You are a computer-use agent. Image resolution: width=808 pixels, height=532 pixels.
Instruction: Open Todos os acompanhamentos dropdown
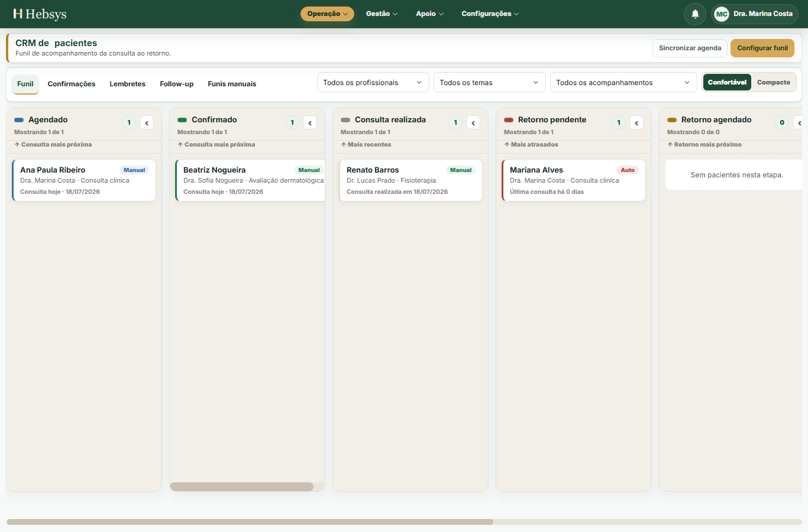[x=623, y=83]
